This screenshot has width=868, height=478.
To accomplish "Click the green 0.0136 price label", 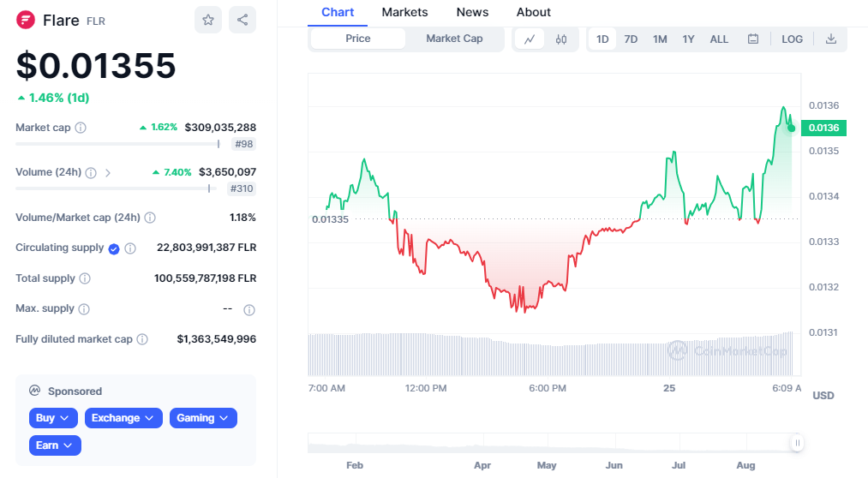I will point(823,128).
